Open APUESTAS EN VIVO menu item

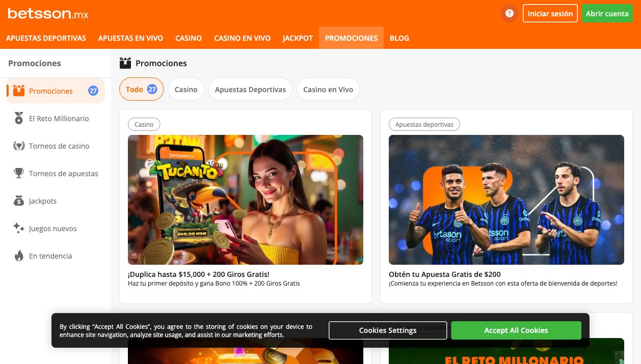(x=130, y=38)
